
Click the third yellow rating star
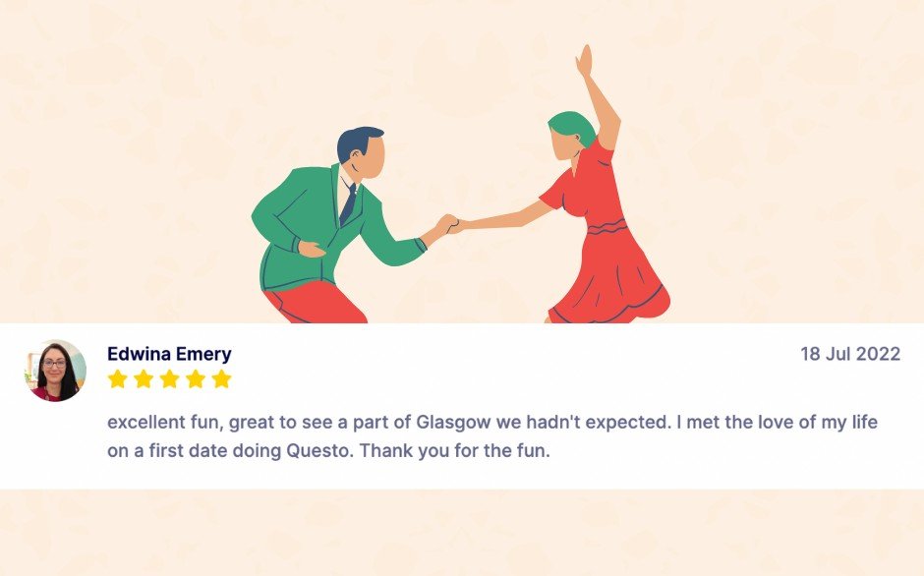coord(170,379)
